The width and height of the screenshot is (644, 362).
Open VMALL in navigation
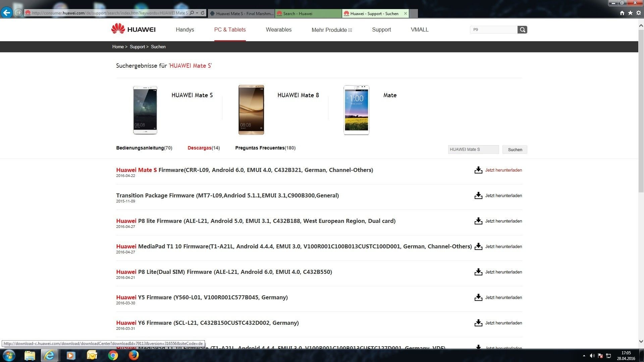(x=420, y=29)
